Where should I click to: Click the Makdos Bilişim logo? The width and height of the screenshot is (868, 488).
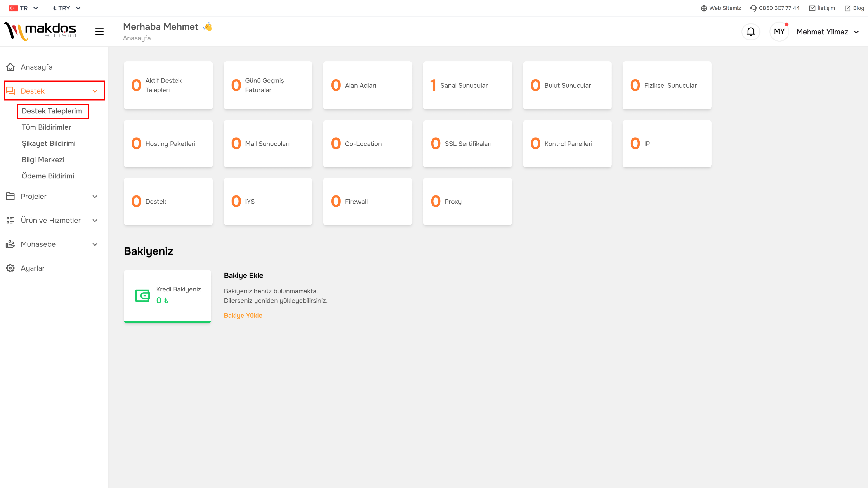tap(40, 31)
